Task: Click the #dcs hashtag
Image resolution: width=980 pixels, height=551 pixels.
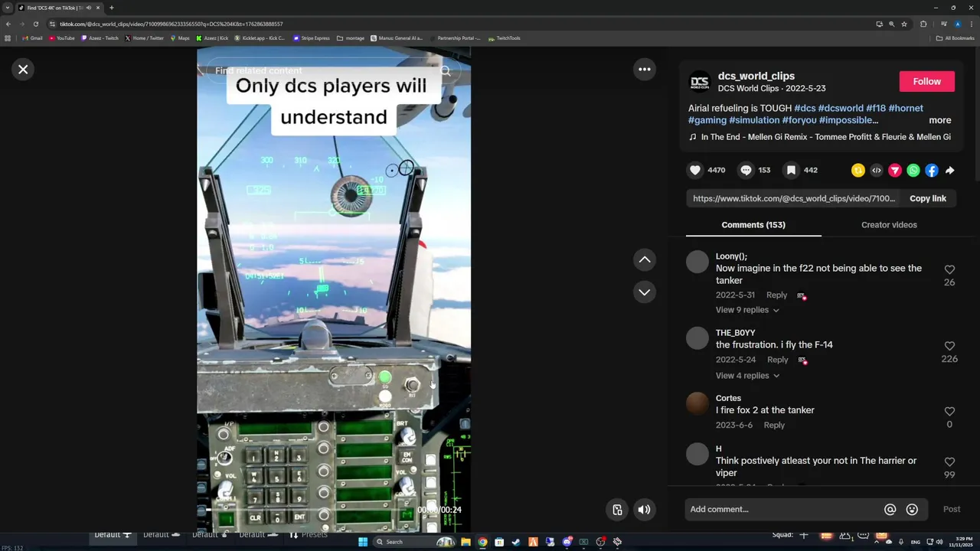Action: pos(805,109)
